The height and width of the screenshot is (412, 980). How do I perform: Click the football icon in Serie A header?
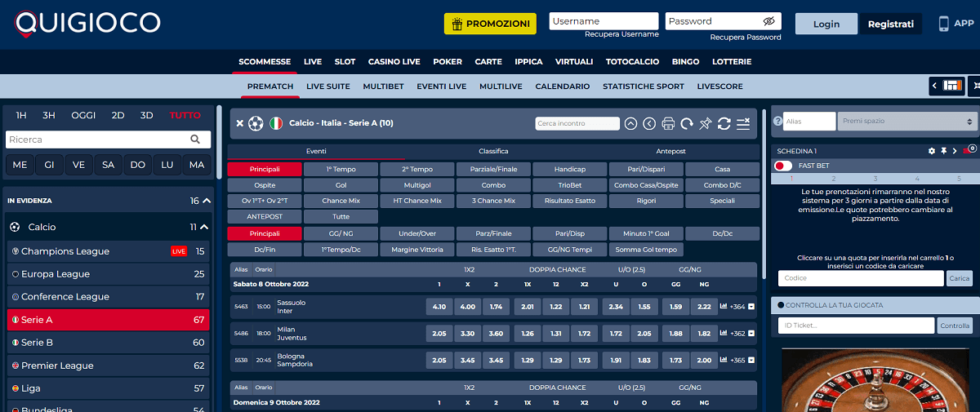pyautogui.click(x=256, y=123)
